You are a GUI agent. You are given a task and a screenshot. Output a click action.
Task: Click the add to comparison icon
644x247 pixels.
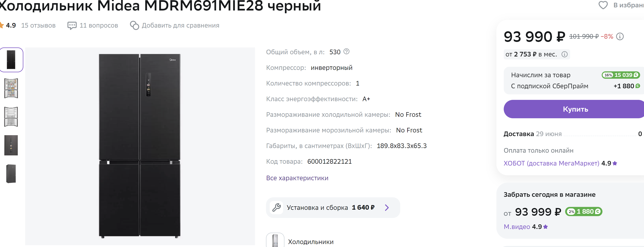coord(135,26)
